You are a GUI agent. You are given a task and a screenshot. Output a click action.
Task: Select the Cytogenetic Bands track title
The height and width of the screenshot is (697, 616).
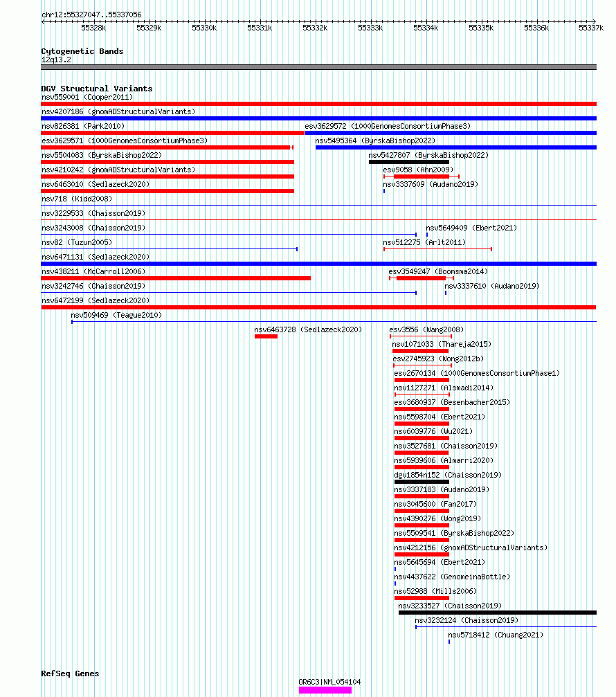(82, 51)
